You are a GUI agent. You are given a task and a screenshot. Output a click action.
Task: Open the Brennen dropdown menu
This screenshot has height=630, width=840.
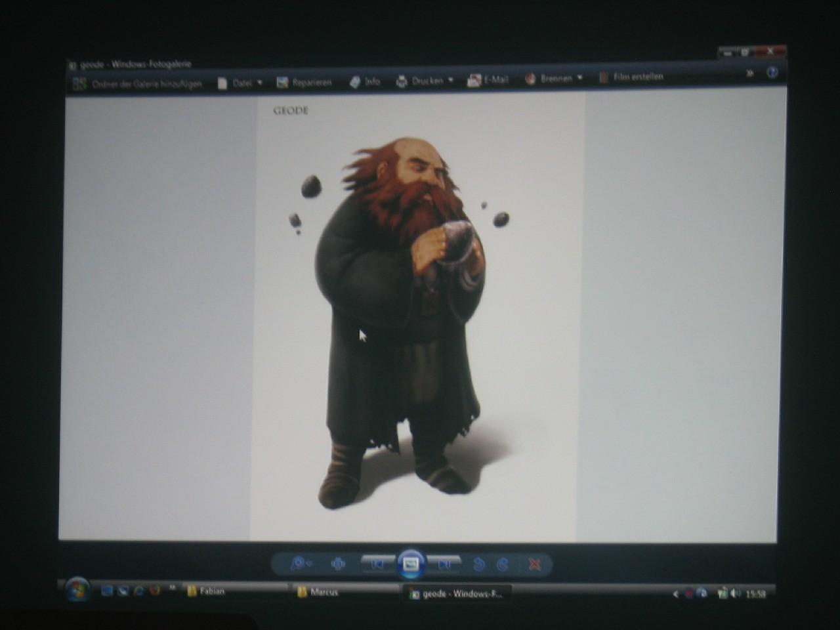(x=554, y=79)
